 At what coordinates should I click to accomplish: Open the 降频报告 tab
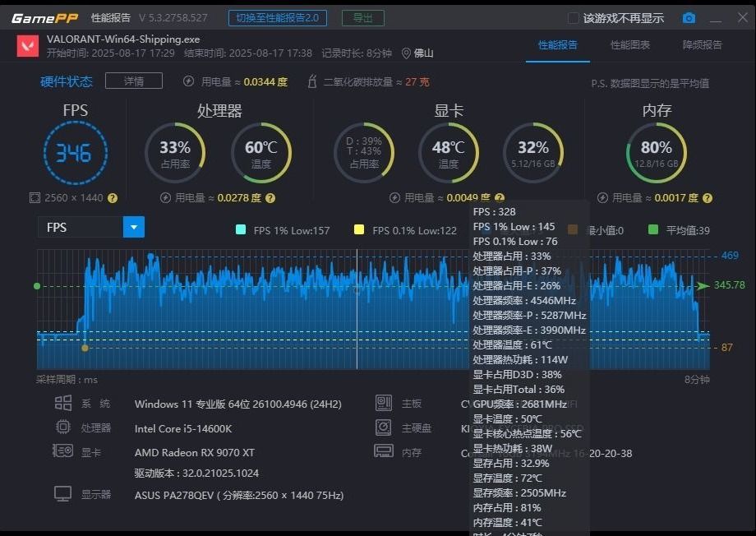point(703,45)
